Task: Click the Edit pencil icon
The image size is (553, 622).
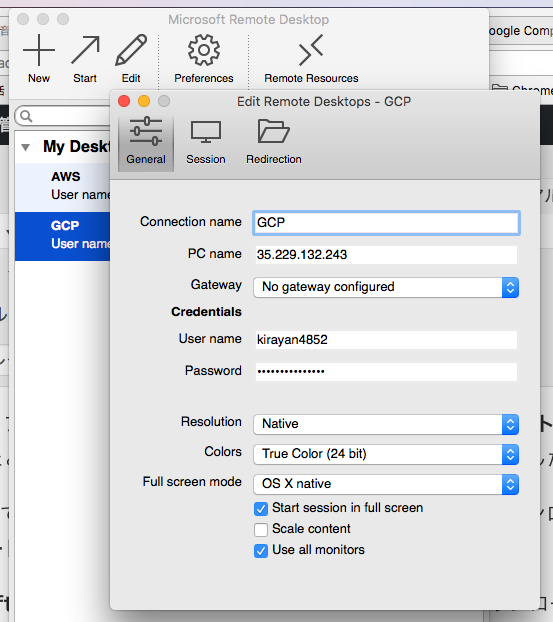Action: point(131,50)
